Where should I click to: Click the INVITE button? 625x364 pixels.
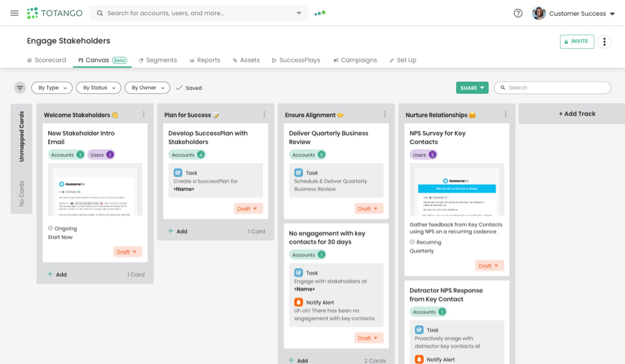pyautogui.click(x=577, y=41)
